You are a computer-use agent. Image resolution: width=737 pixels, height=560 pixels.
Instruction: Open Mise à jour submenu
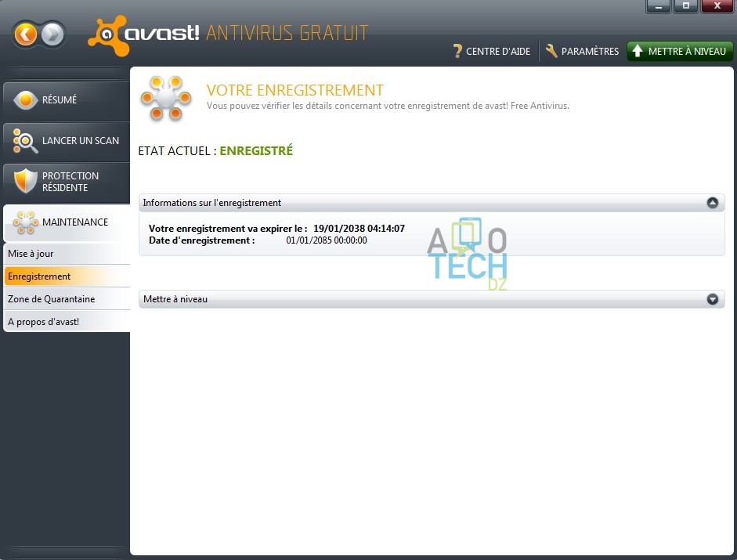coord(67,254)
